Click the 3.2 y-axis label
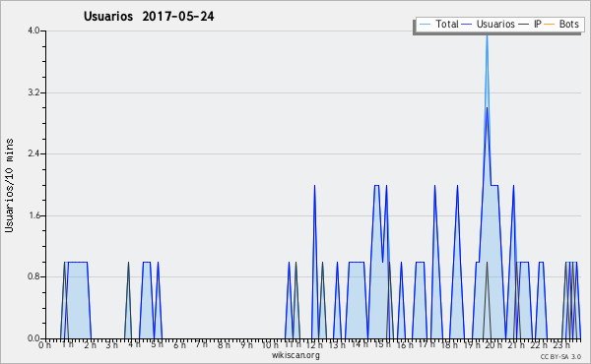Image resolution: width=591 pixels, height=364 pixels. (33, 92)
